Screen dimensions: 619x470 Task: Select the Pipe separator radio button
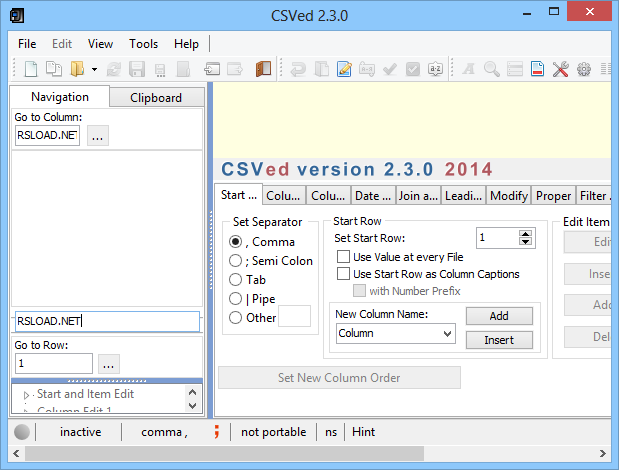[235, 298]
